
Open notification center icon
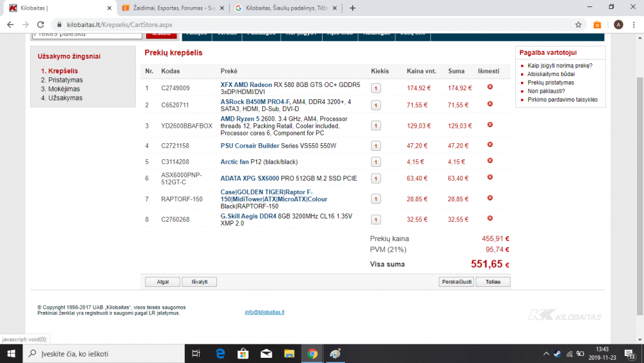tap(630, 353)
